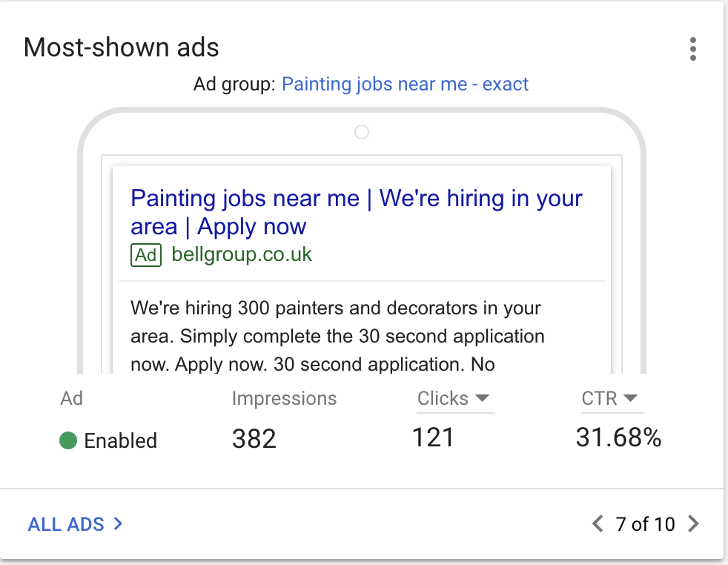The image size is (728, 565).
Task: Click the phone notch circle at the top
Action: 361,131
